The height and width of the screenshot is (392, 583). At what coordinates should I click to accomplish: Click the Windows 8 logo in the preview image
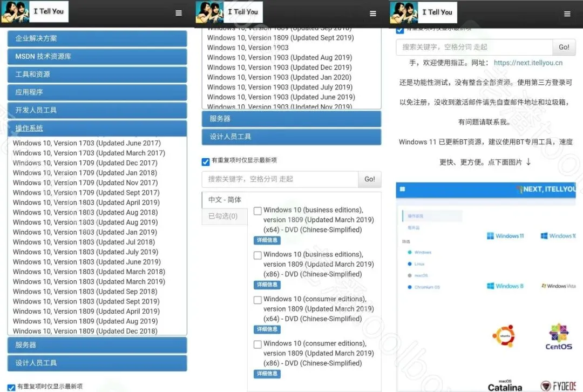505,286
